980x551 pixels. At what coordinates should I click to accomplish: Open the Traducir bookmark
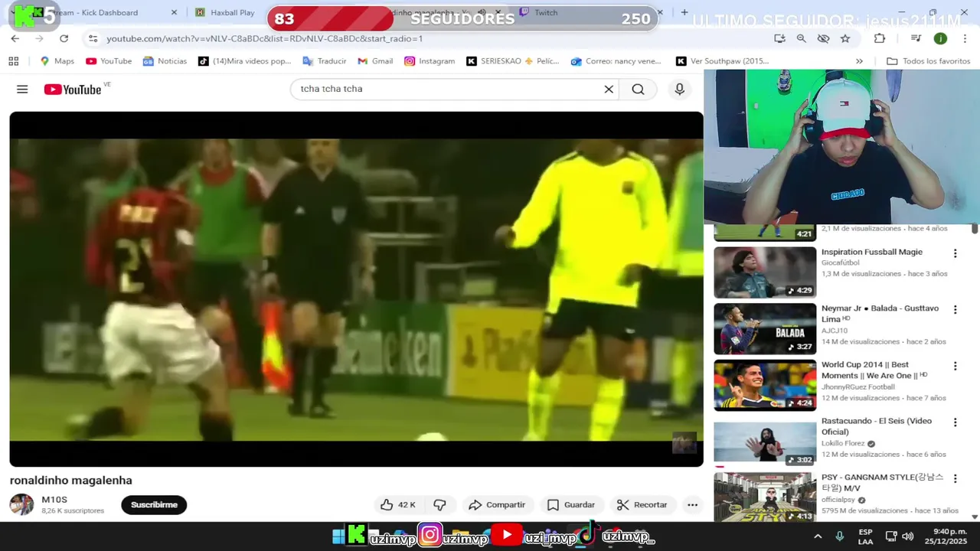point(325,61)
